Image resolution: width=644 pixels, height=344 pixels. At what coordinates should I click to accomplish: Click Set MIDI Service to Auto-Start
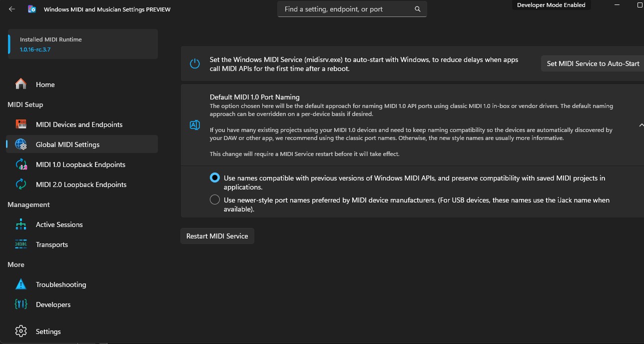593,63
